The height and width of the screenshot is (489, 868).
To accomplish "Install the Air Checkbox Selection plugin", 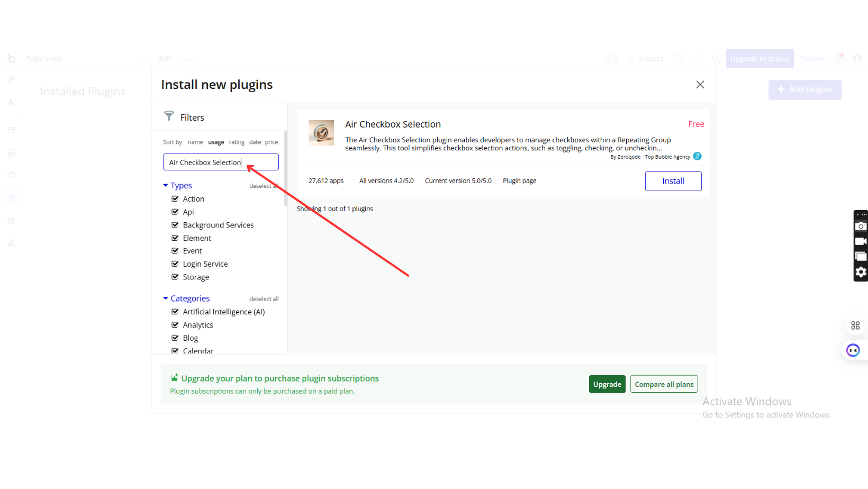I will [x=673, y=181].
